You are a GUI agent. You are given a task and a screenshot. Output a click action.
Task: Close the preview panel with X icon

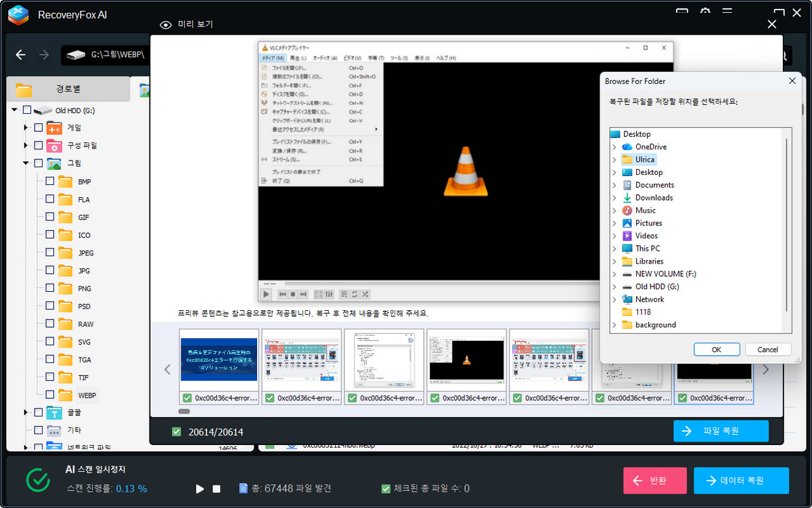[771, 24]
